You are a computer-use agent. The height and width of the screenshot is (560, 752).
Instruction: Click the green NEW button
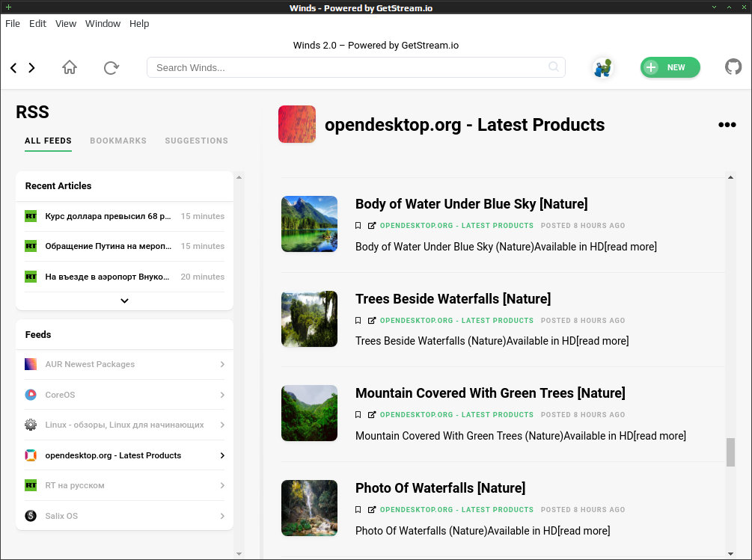(x=670, y=67)
